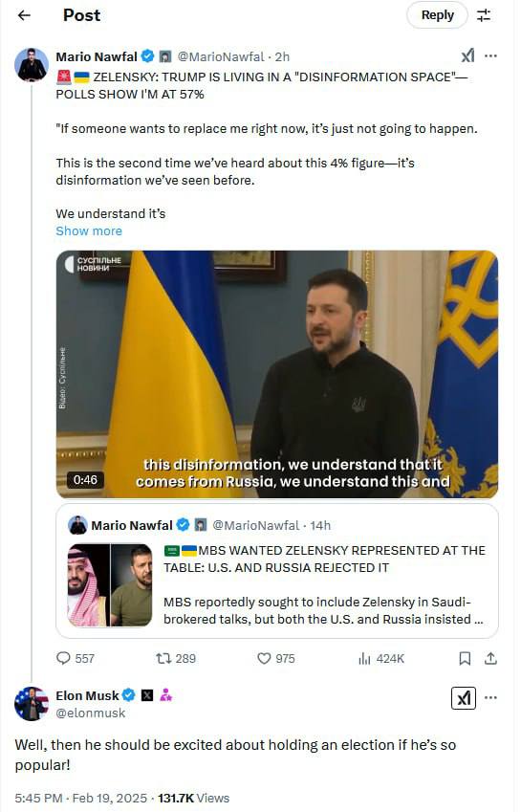Screen dimensions: 521x812
Task: Open the three-dot menu on Mario Nawfal's post
Action: [490, 55]
